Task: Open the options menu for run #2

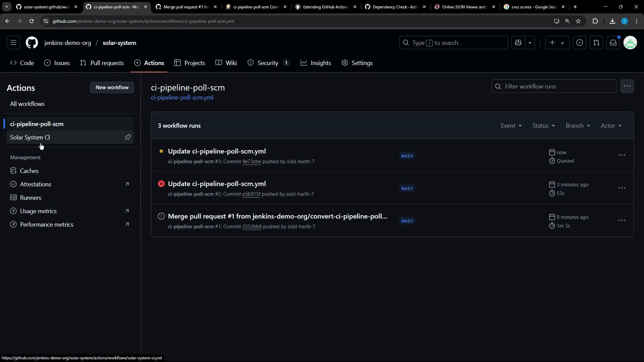Action: click(622, 188)
